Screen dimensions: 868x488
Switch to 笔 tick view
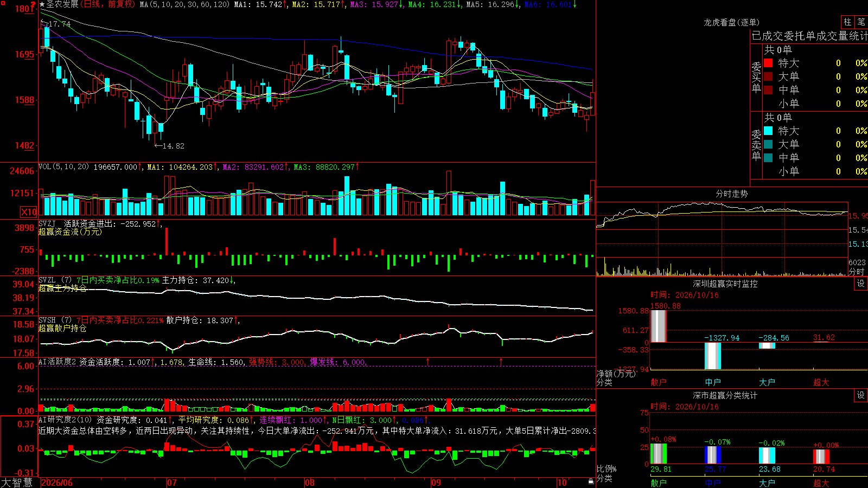(x=861, y=22)
